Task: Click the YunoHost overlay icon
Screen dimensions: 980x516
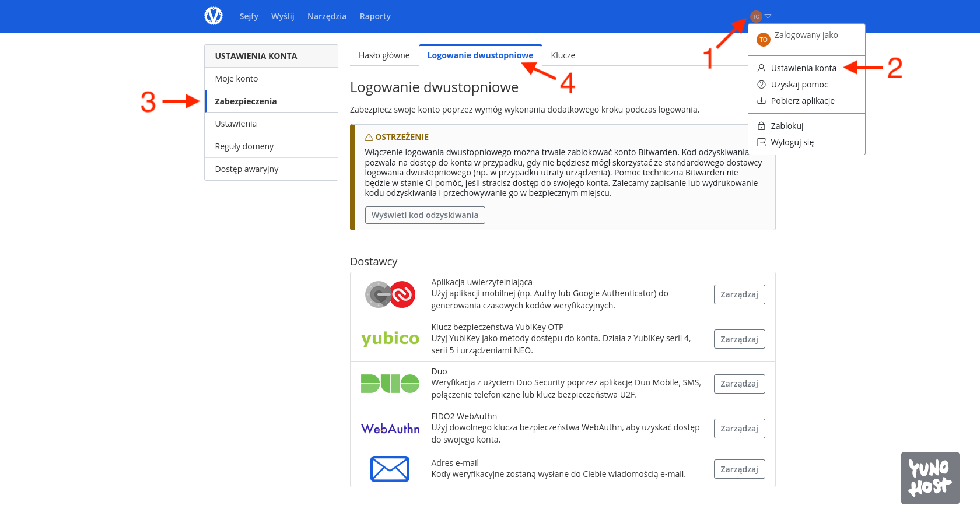Action: 930,478
